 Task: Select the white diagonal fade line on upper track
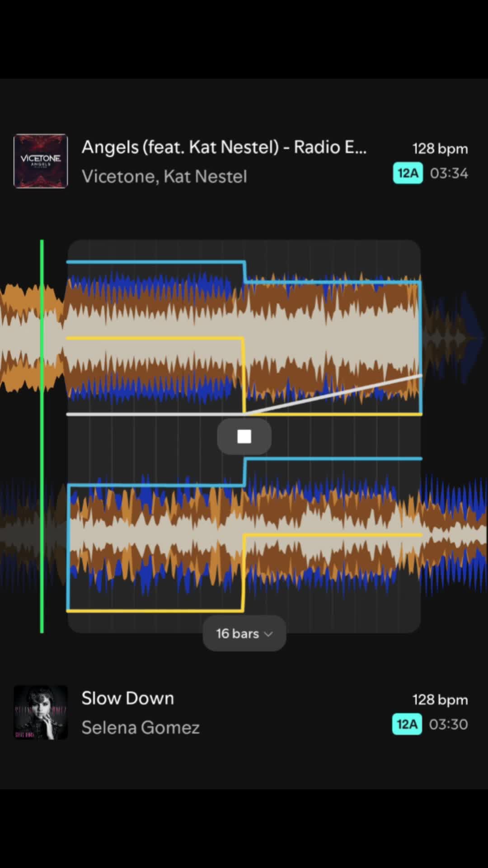click(333, 394)
